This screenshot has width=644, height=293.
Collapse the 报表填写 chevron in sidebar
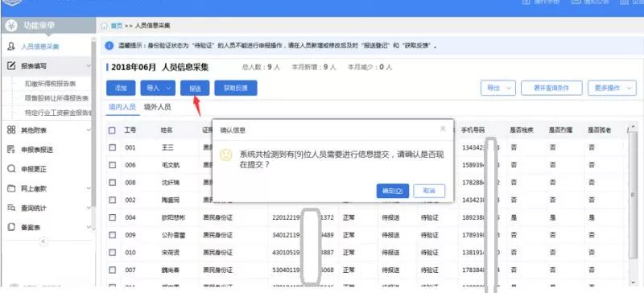point(89,66)
